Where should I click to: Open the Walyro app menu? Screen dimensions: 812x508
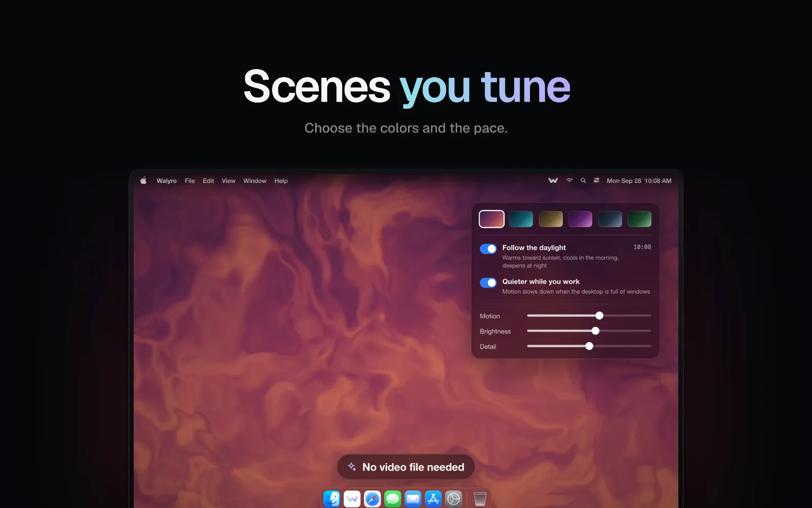(x=166, y=181)
